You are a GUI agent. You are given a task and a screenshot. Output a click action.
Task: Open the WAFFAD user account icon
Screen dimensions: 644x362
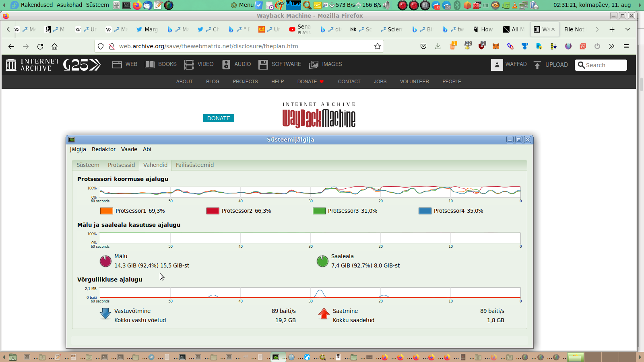pyautogui.click(x=497, y=65)
